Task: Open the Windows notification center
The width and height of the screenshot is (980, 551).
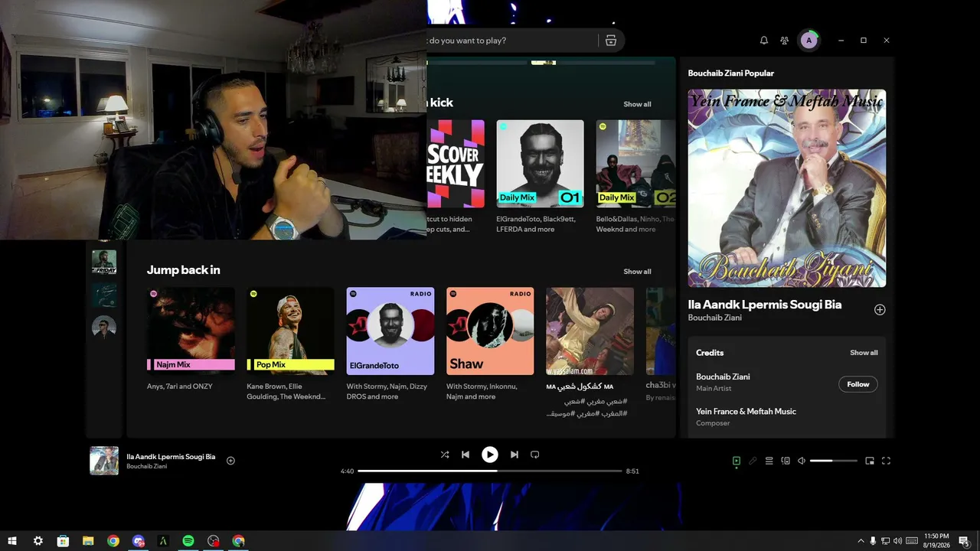Action: (965, 541)
